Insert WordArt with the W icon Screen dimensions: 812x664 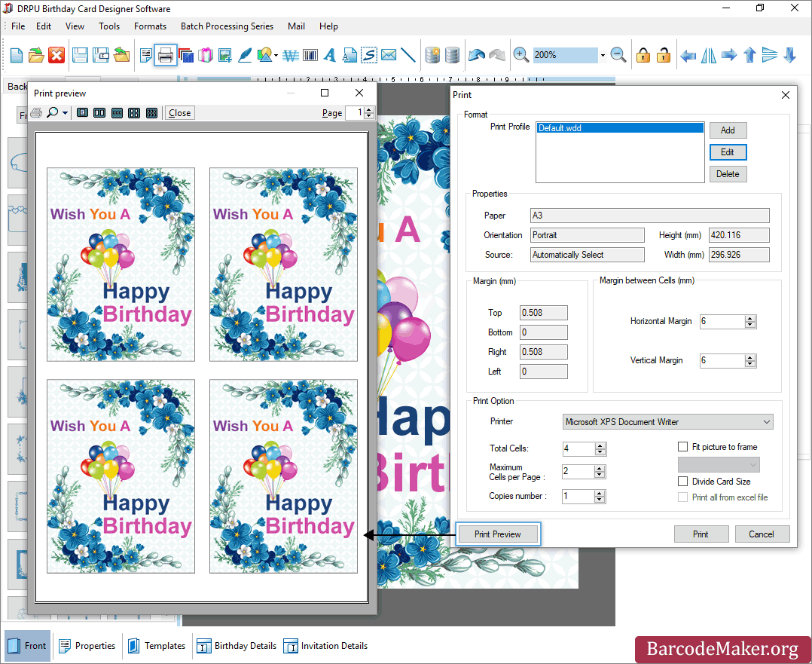[291, 55]
